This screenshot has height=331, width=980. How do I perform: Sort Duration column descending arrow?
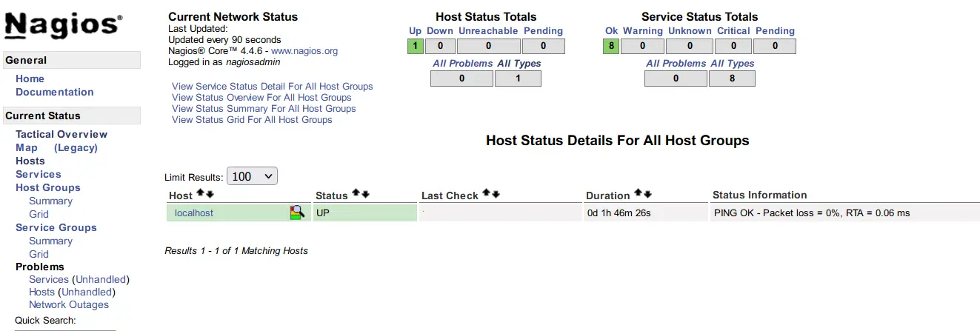click(x=647, y=194)
